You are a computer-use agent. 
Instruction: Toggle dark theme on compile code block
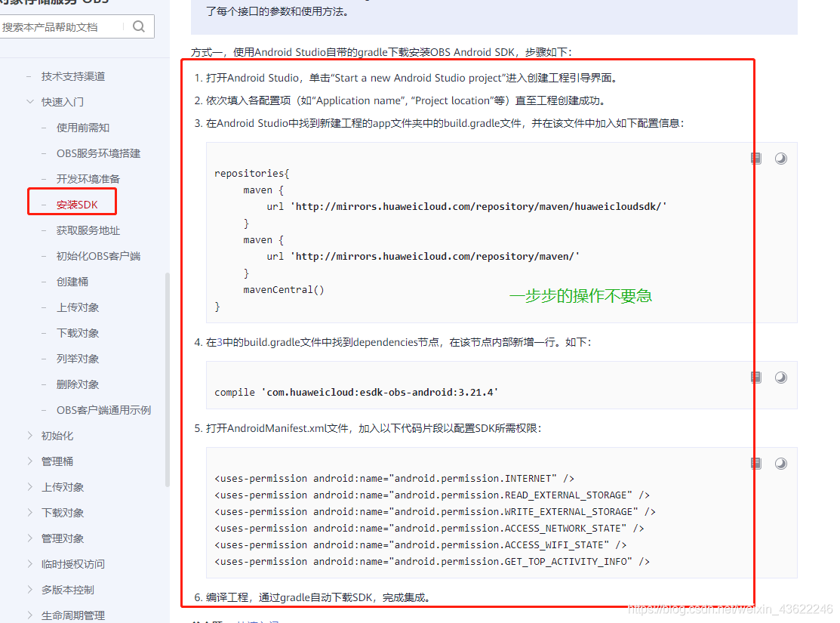tap(781, 378)
